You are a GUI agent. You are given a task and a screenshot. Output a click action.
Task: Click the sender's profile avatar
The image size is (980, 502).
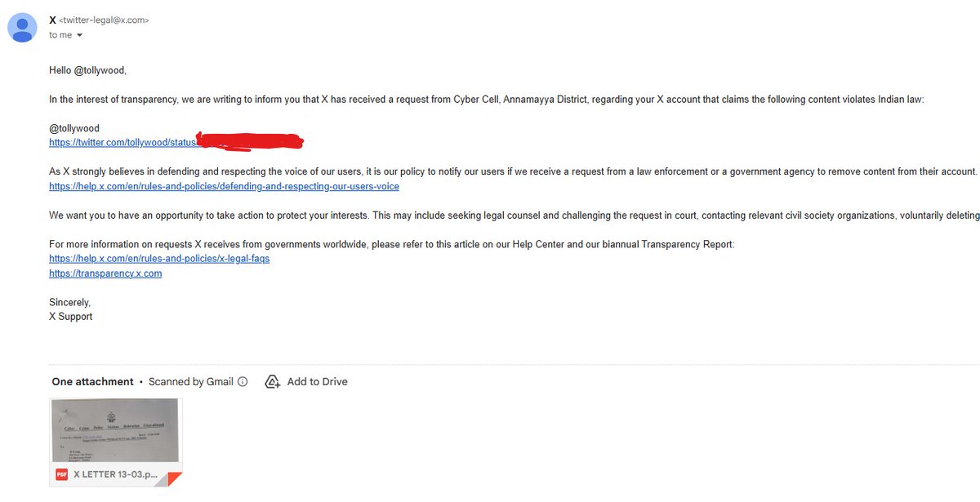(x=20, y=28)
